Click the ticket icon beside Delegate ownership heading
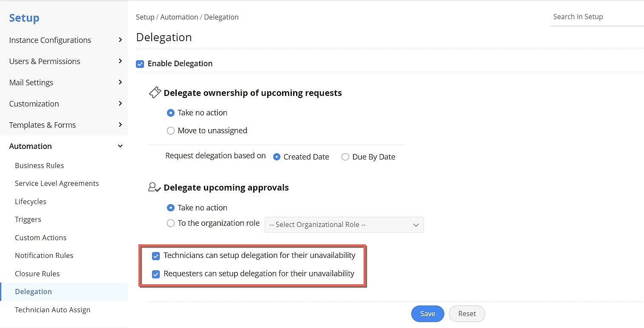 tap(155, 93)
